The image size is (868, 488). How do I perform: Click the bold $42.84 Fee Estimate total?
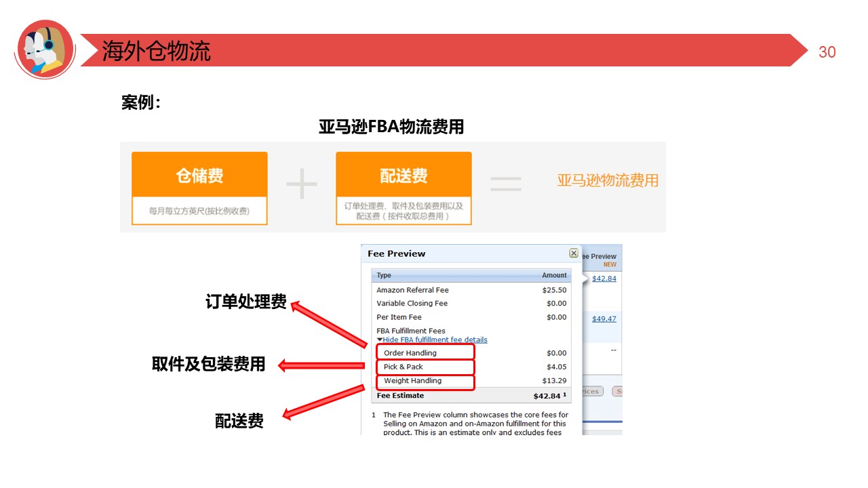547,396
